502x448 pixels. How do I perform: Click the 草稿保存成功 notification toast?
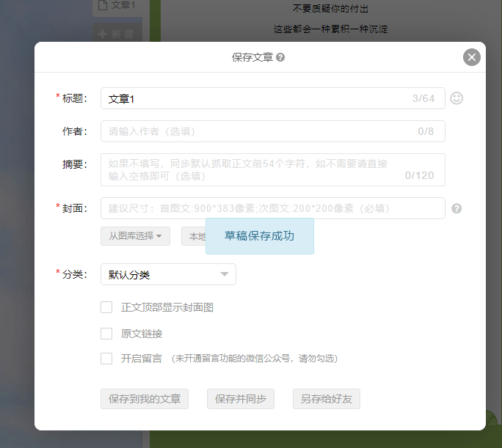coord(260,236)
